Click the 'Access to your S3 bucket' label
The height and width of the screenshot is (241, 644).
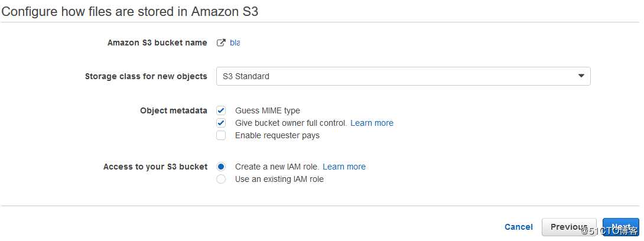click(x=155, y=167)
